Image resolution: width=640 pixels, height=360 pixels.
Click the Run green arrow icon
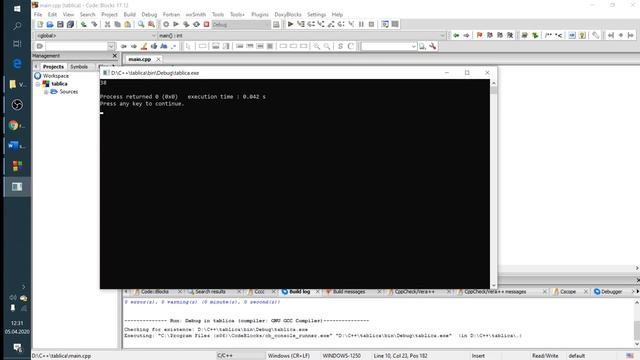176,24
